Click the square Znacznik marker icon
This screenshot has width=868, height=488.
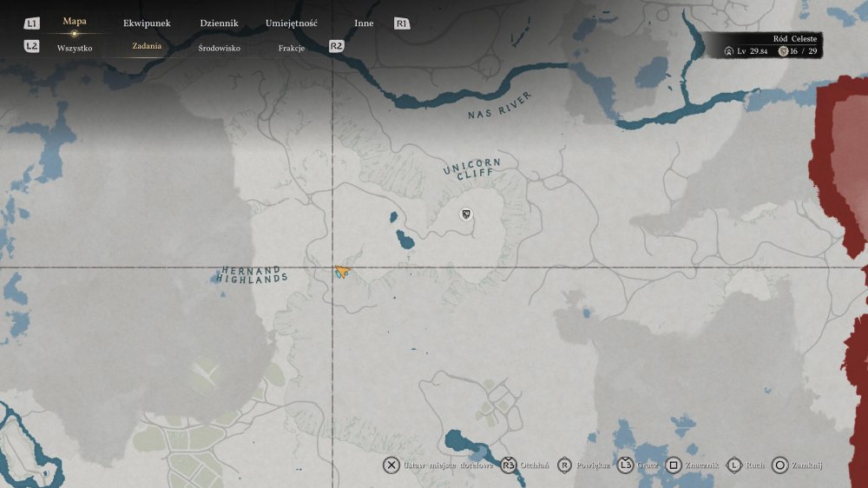[673, 465]
